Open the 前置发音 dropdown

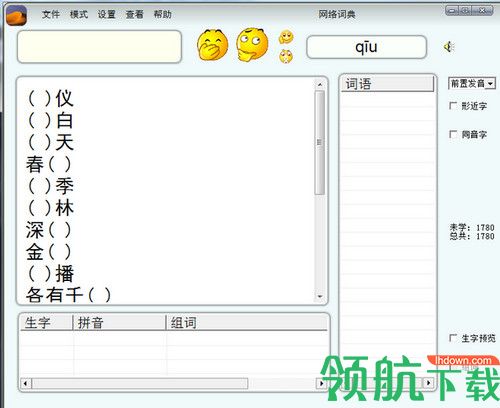pyautogui.click(x=472, y=83)
